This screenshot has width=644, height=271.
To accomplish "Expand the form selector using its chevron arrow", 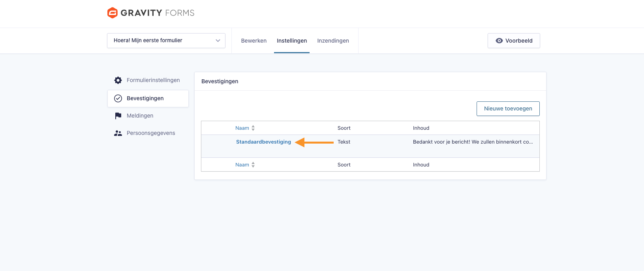I will 218,41.
